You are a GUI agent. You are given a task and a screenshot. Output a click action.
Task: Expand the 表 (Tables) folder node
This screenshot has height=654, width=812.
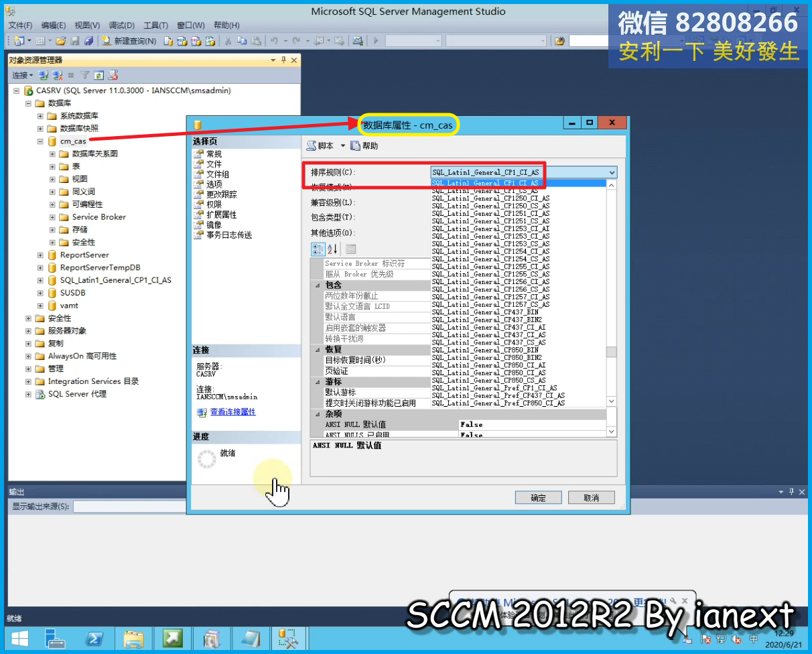click(52, 166)
